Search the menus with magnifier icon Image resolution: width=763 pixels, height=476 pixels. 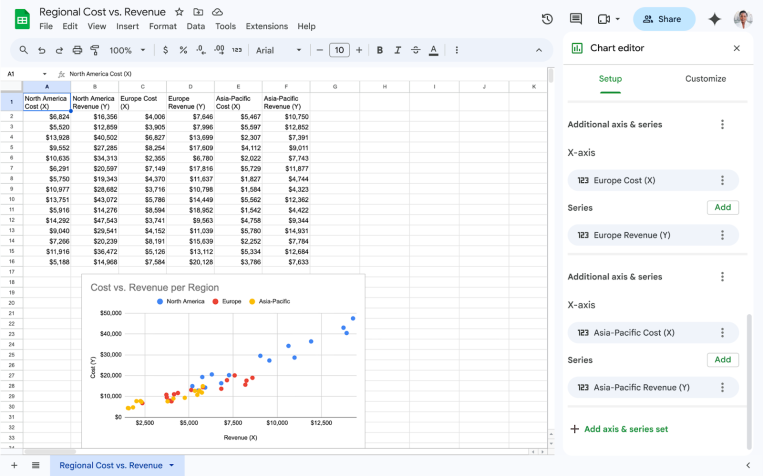click(x=23, y=50)
